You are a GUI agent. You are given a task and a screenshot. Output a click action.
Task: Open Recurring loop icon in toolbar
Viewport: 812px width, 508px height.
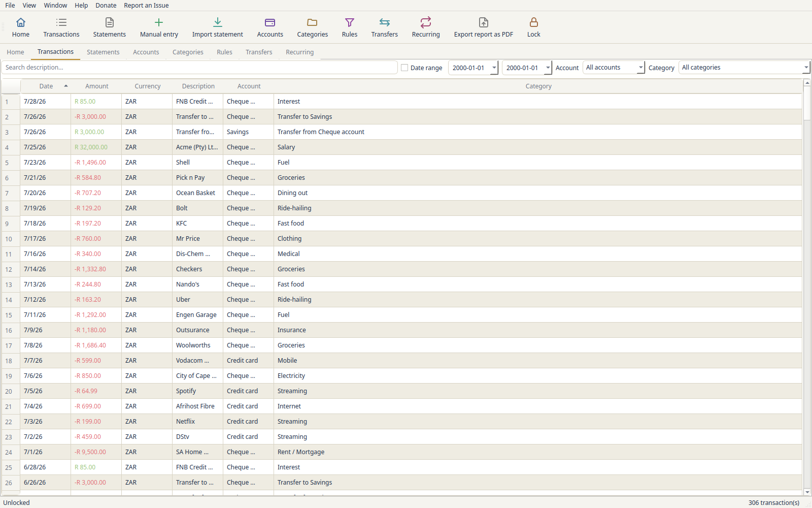[x=426, y=22]
